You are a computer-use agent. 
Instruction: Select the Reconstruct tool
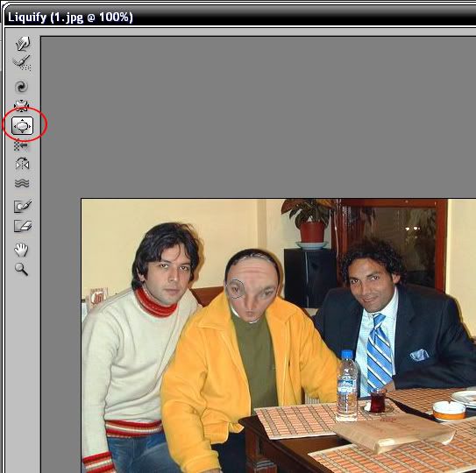pyautogui.click(x=22, y=62)
